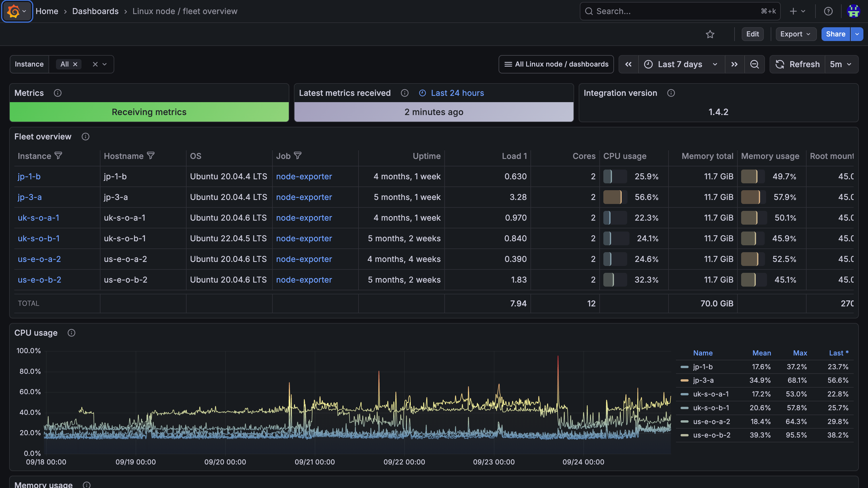Click Fleet overview info icon
The width and height of the screenshot is (868, 488).
85,137
